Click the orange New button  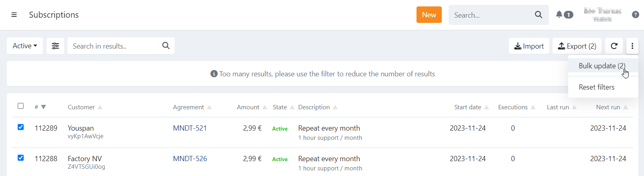[x=429, y=15]
